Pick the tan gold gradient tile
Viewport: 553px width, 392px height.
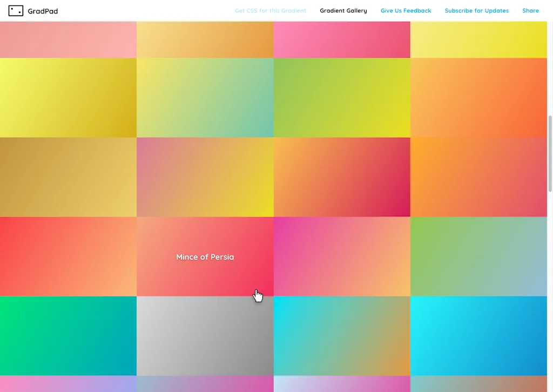(x=68, y=177)
